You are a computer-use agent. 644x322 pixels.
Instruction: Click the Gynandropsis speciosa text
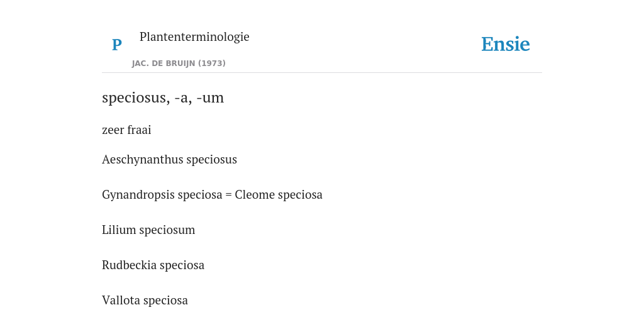coord(162,195)
